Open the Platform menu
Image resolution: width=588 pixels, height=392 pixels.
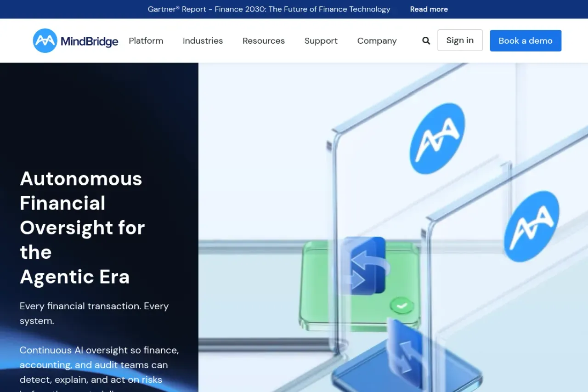tap(146, 41)
